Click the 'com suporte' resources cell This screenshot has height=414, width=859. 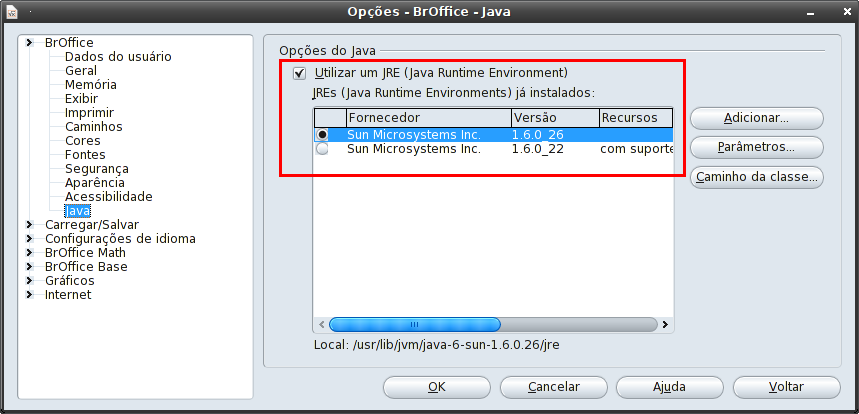(x=636, y=149)
